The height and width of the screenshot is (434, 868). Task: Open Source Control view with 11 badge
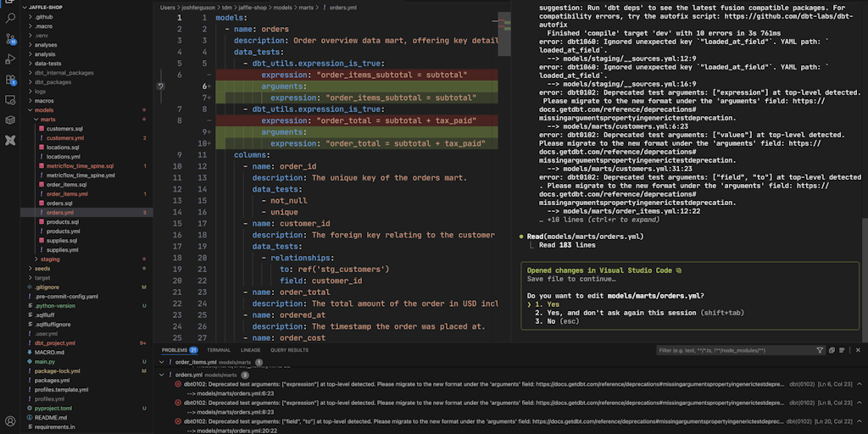click(10, 39)
